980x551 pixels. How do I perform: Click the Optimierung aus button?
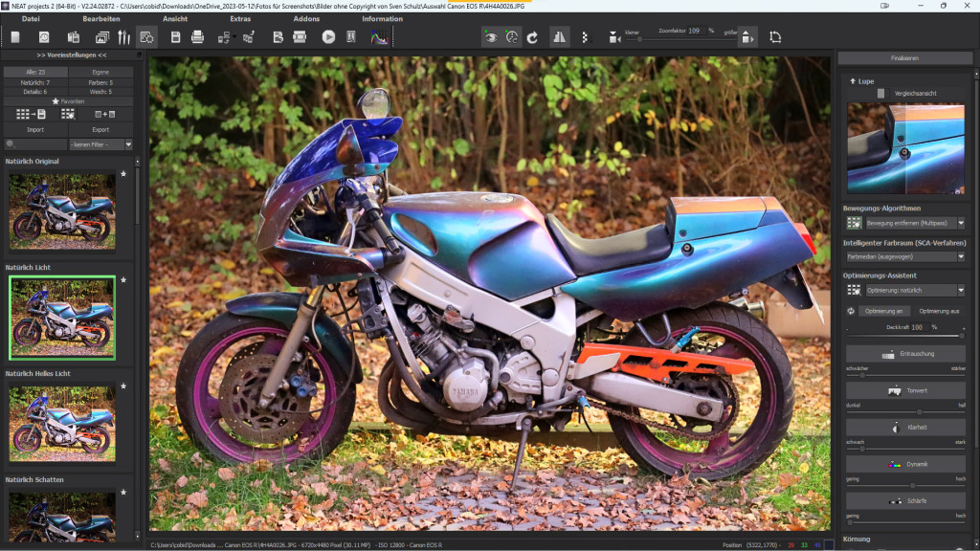939,311
